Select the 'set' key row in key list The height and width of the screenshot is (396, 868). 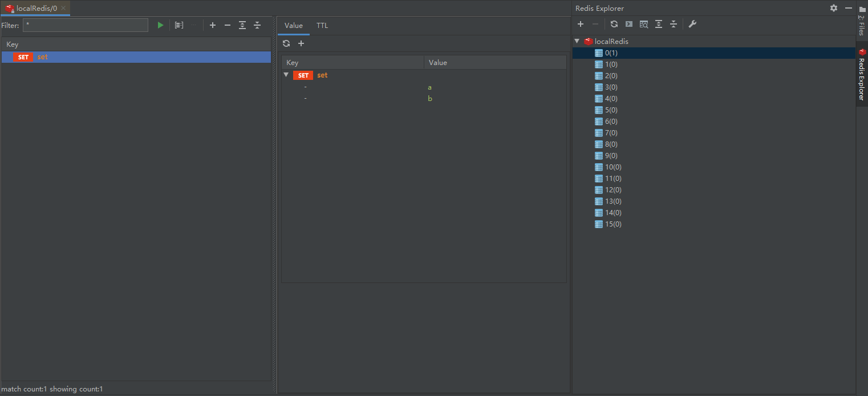pos(136,57)
